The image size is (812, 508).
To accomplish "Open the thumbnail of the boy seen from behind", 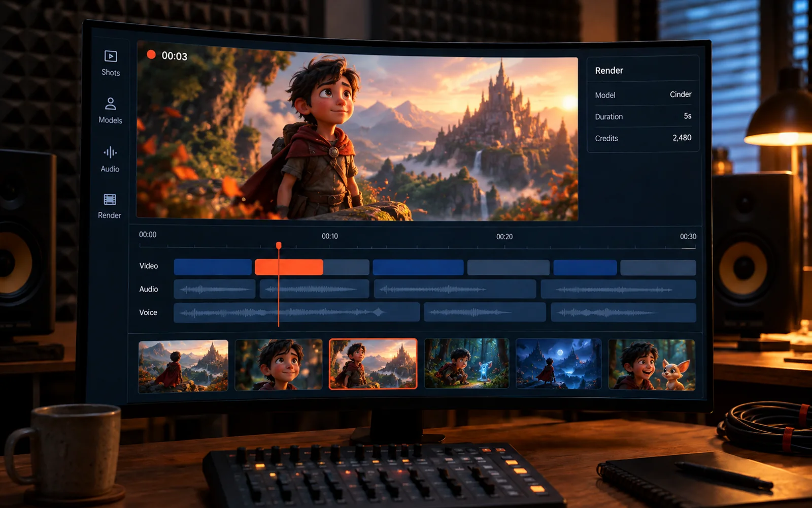I will tap(183, 366).
